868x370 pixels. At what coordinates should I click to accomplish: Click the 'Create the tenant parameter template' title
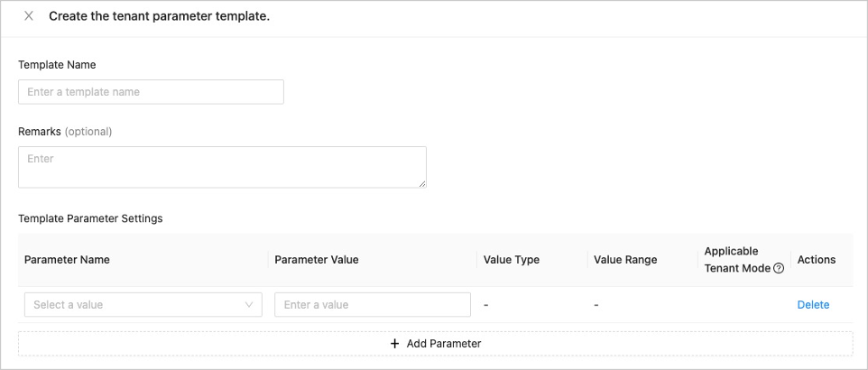tap(159, 16)
